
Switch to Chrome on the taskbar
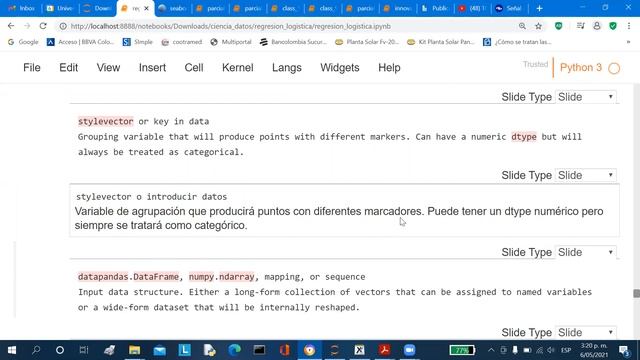309,350
